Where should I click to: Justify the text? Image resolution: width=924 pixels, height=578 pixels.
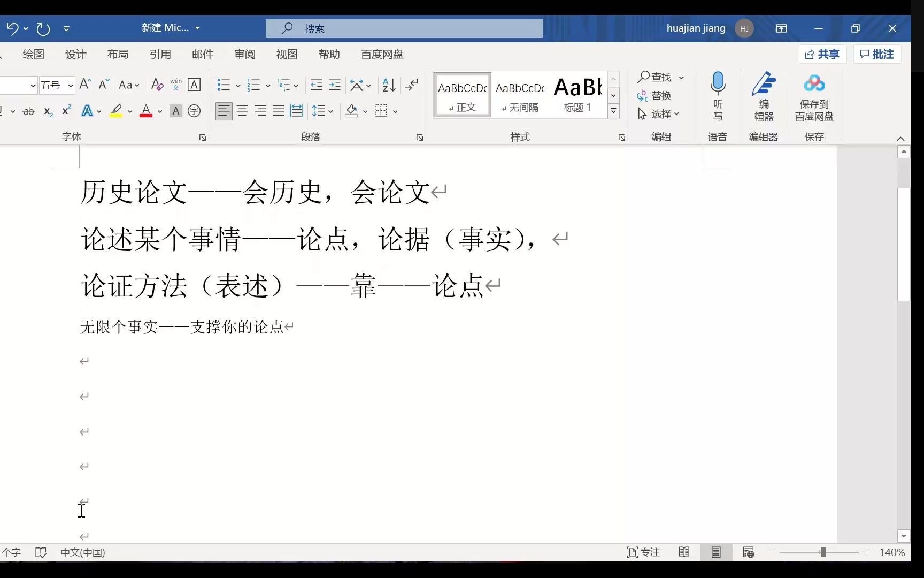(279, 111)
